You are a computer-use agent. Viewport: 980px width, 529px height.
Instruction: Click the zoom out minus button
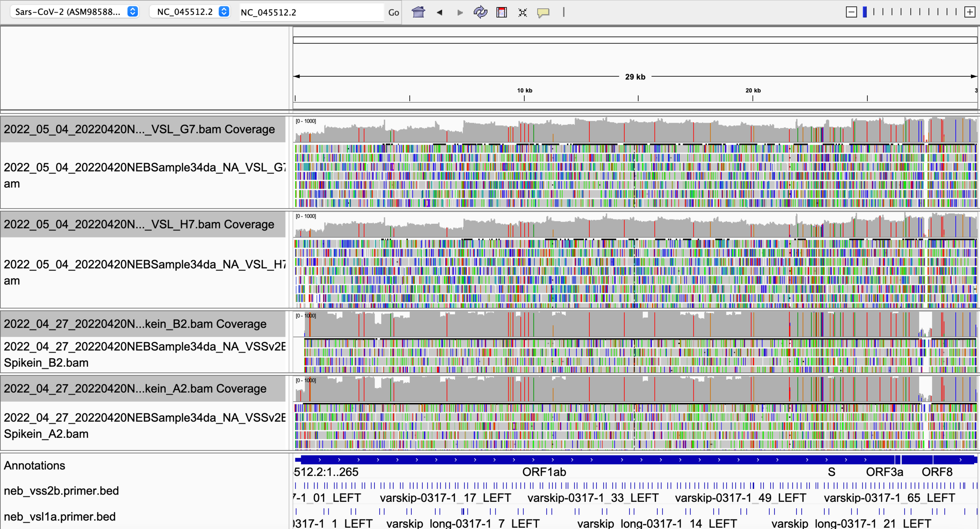(851, 12)
